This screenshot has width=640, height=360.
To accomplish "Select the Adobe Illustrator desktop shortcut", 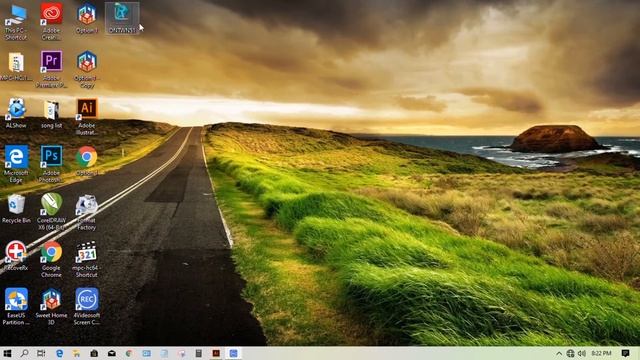I will 87,117.
